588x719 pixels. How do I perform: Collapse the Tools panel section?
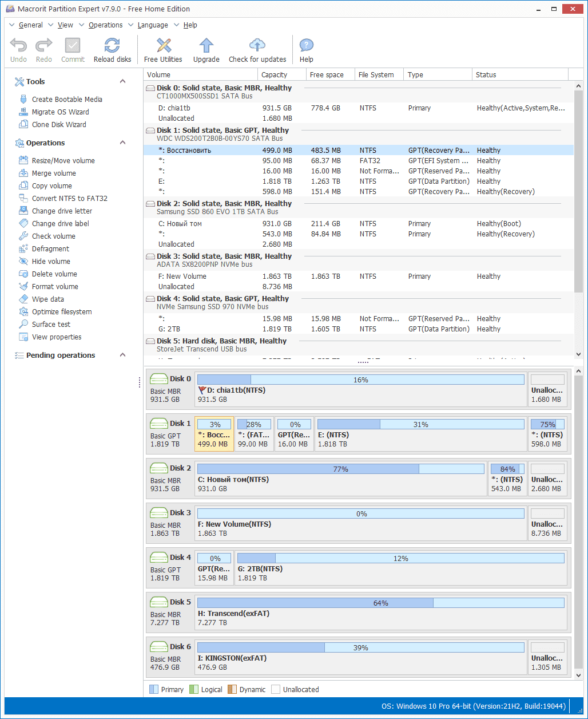[x=122, y=81]
